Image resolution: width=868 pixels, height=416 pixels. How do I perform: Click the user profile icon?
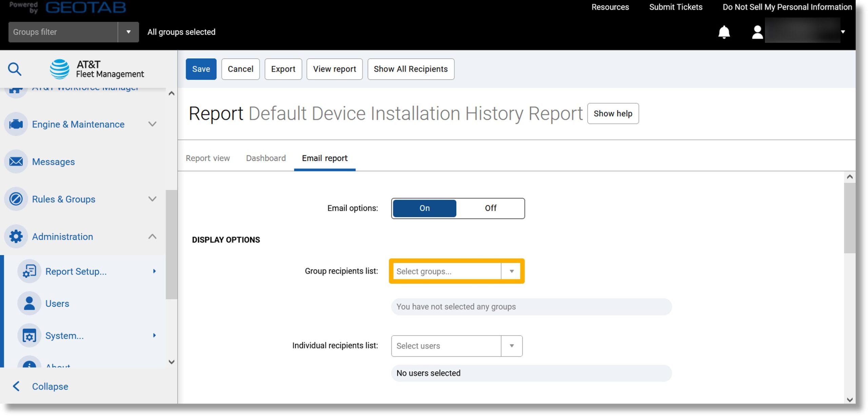tap(757, 32)
